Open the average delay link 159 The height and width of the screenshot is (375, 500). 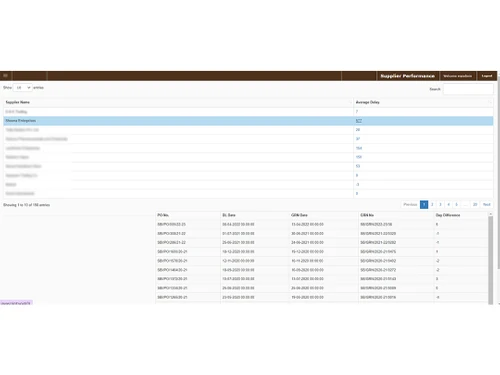359,157
